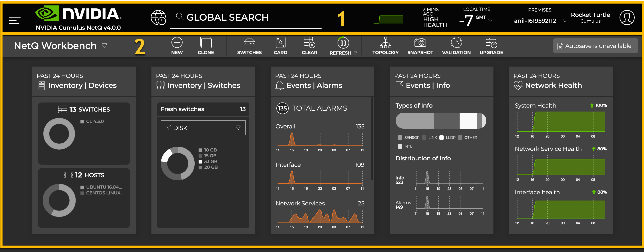Click the Upgrade icon

[491, 43]
